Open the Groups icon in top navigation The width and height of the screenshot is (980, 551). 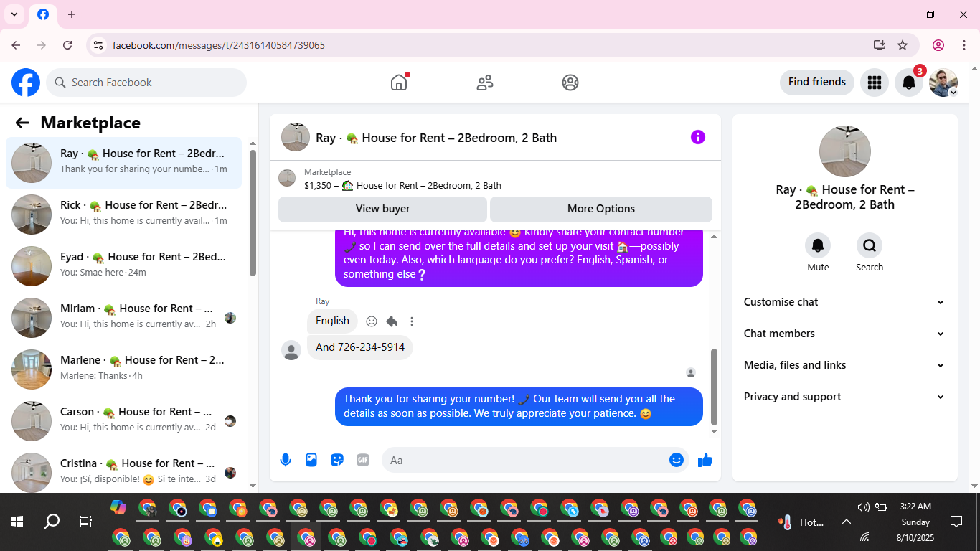[x=570, y=83]
